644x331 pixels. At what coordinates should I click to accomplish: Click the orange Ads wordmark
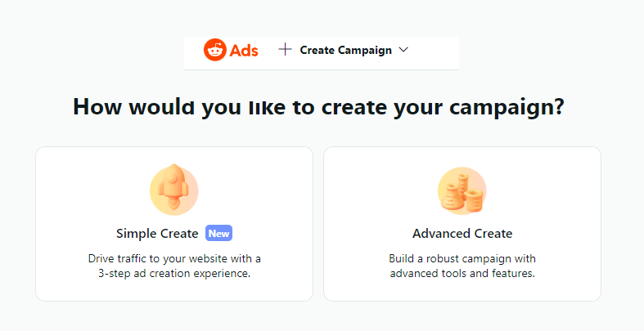[x=244, y=50]
